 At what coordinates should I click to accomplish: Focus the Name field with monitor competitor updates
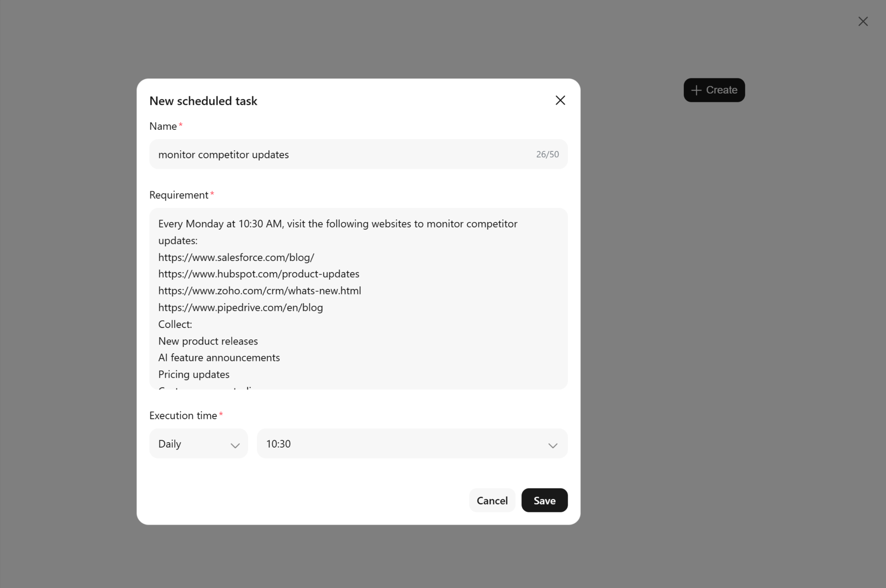(359, 154)
